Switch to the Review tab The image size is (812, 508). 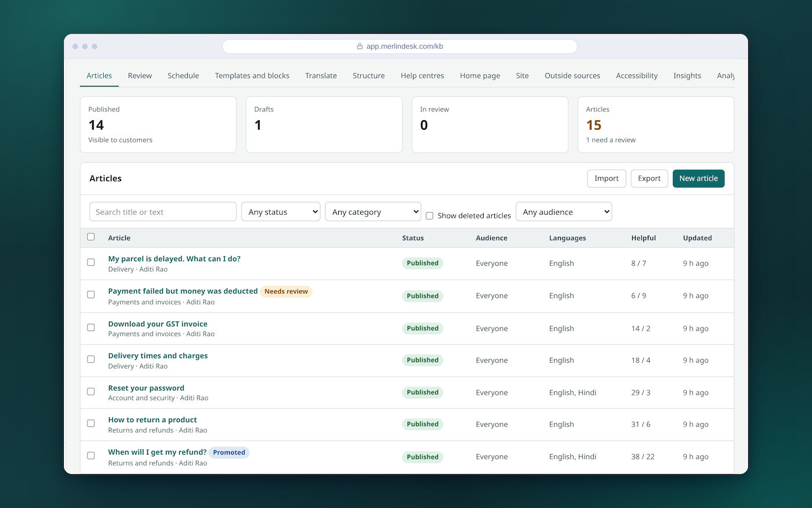pyautogui.click(x=140, y=75)
